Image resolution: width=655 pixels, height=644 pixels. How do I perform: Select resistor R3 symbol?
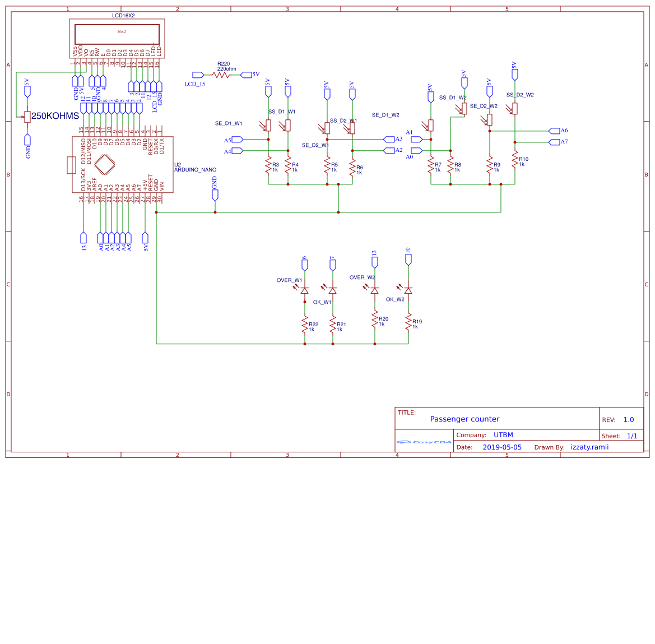[x=268, y=166]
